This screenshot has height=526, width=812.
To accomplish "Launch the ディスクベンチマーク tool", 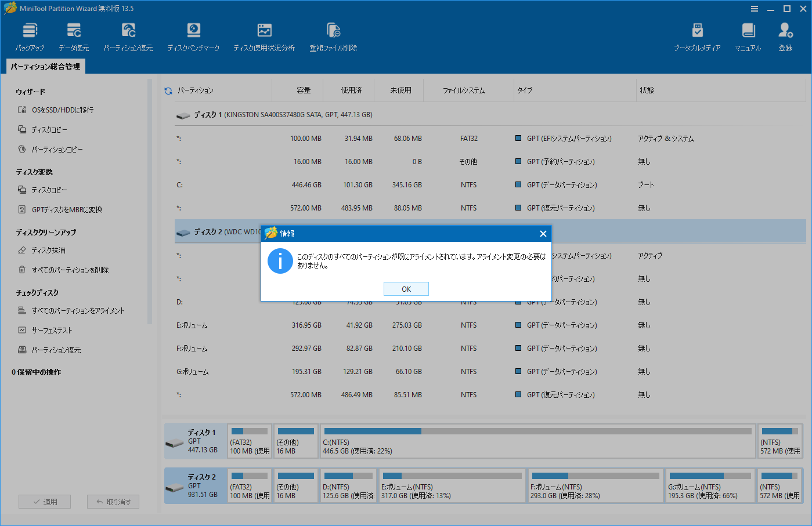I will [x=193, y=35].
